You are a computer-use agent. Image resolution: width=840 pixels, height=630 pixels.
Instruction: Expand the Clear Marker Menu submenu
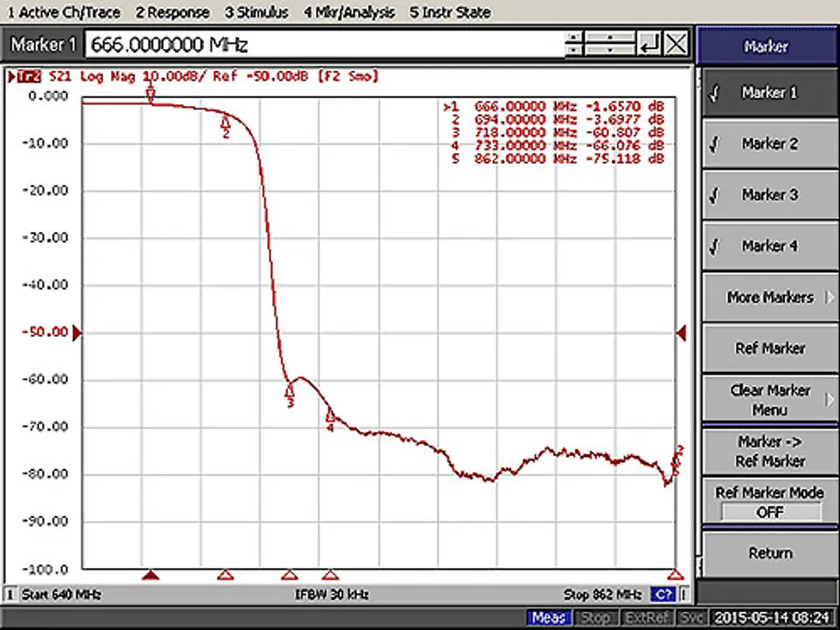tap(768, 400)
